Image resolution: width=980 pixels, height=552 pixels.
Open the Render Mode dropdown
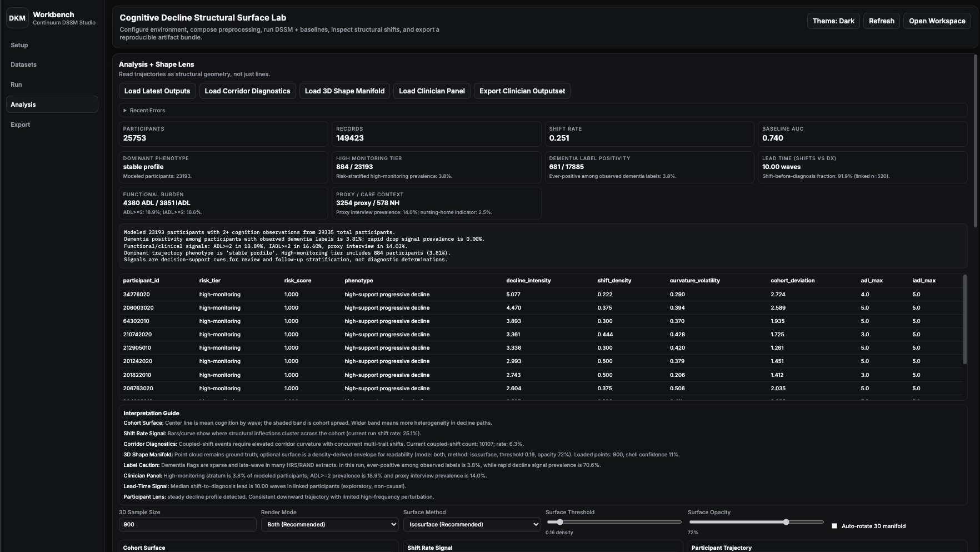tap(329, 524)
